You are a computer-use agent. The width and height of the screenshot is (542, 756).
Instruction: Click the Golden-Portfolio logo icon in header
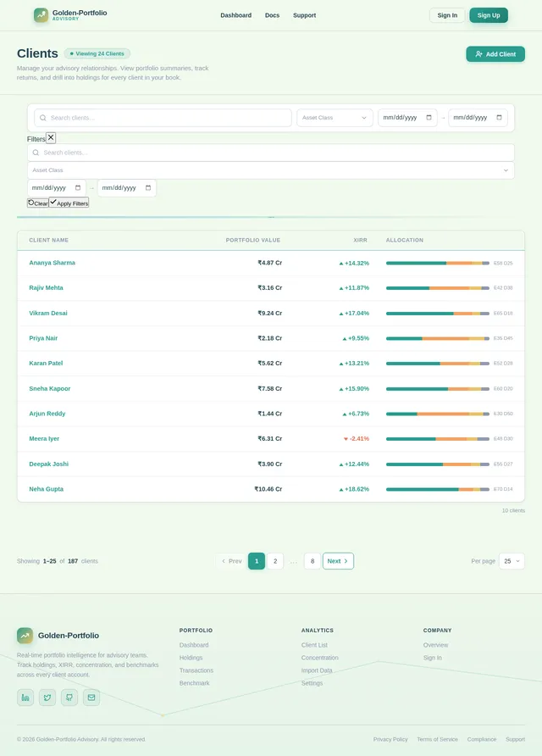pyautogui.click(x=41, y=15)
